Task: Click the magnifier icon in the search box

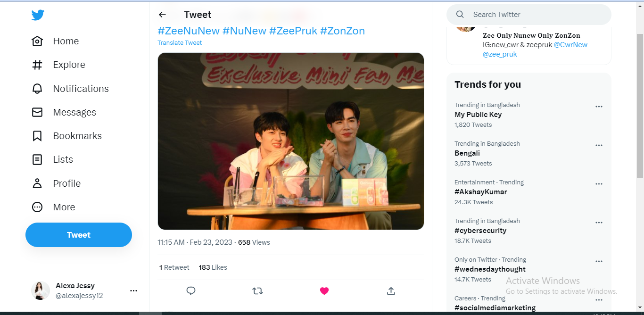Action: [460, 15]
